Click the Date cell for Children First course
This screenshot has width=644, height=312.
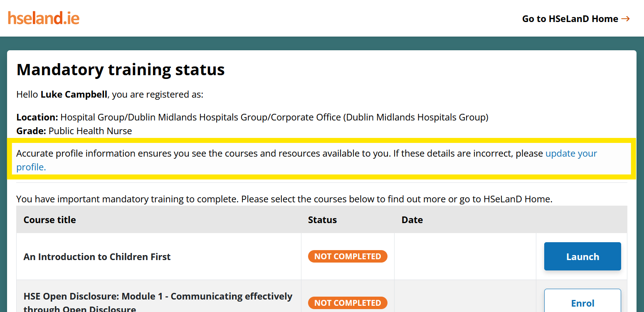pos(464,256)
